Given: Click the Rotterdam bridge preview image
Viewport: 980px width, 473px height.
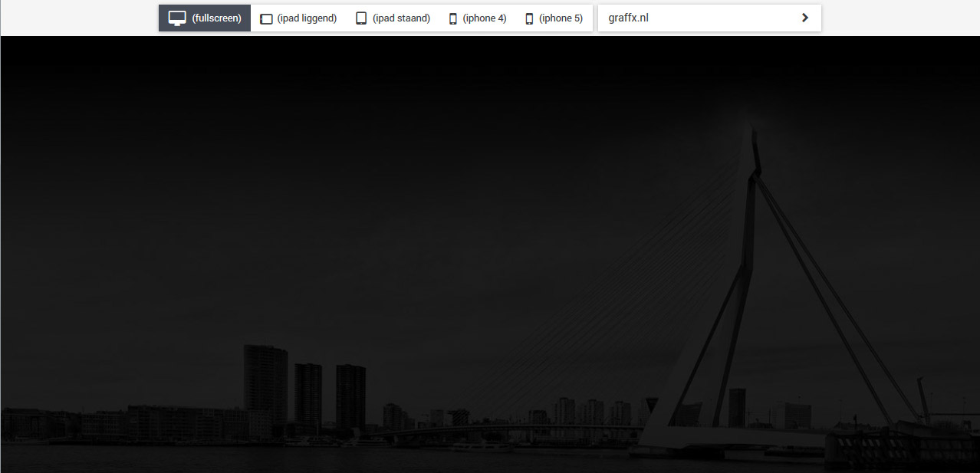Looking at the screenshot, I should (490, 255).
